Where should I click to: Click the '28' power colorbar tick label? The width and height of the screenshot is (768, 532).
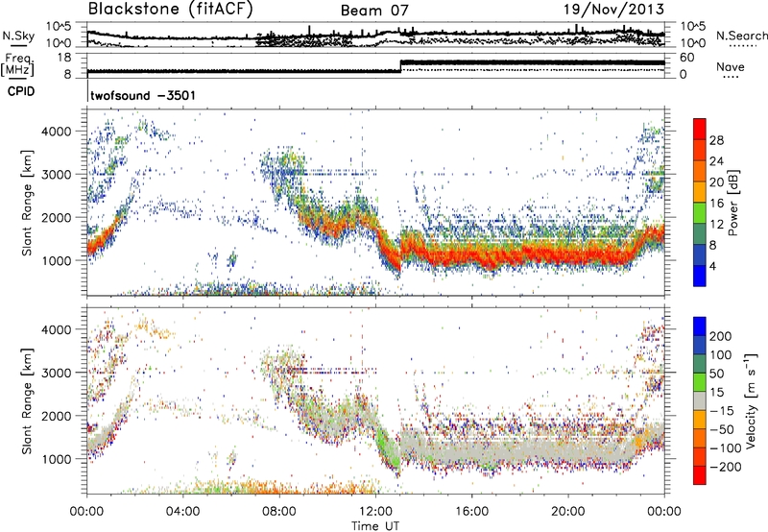(x=716, y=140)
